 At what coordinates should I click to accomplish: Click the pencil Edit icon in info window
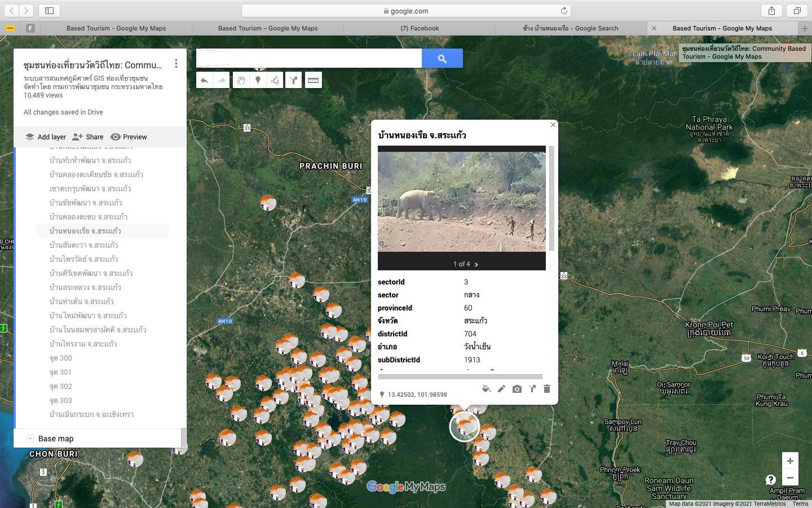point(501,389)
